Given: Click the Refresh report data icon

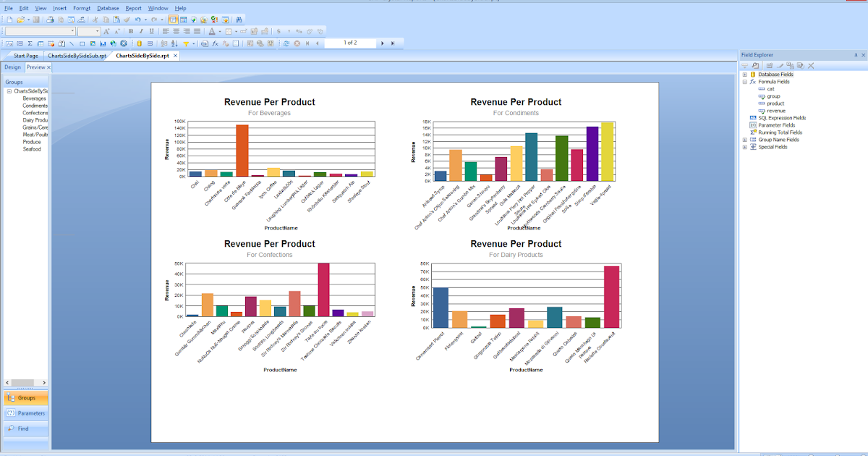Looking at the screenshot, I should (x=286, y=43).
